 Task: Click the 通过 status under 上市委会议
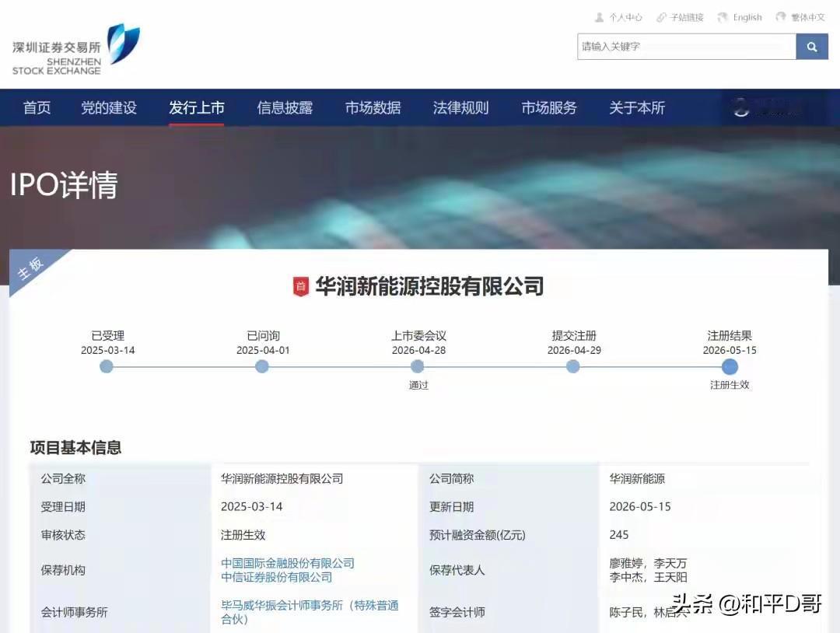[x=418, y=385]
